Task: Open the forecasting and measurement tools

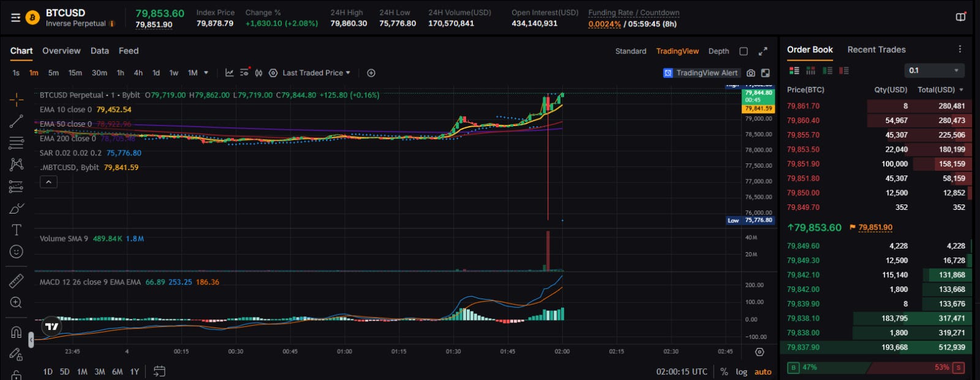Action: (x=17, y=187)
